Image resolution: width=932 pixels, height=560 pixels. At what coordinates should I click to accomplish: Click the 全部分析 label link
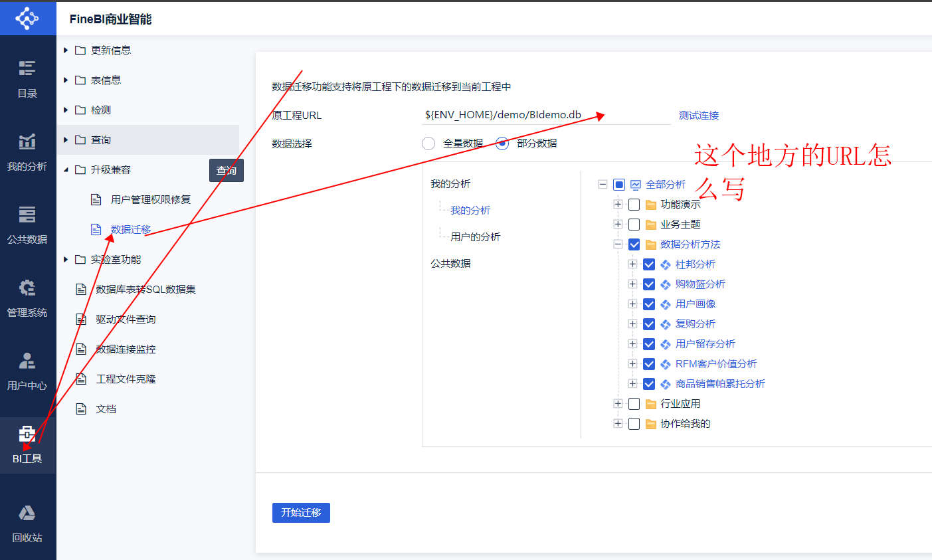[666, 185]
